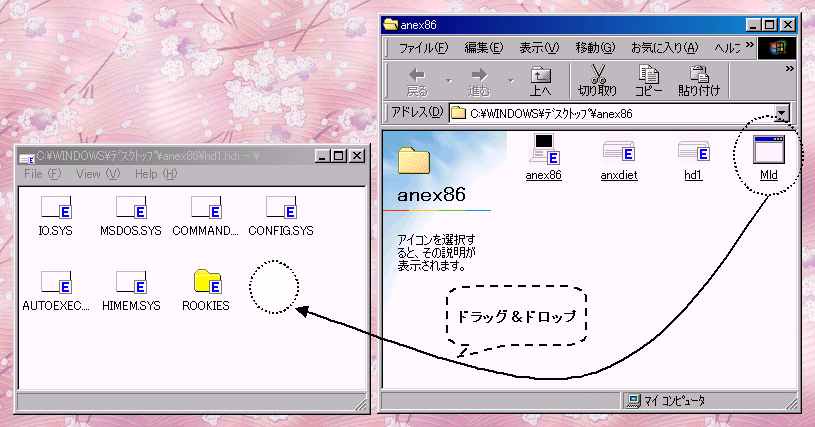The width and height of the screenshot is (815, 427).
Task: Expand the address bar dropdown arrow
Action: point(782,113)
